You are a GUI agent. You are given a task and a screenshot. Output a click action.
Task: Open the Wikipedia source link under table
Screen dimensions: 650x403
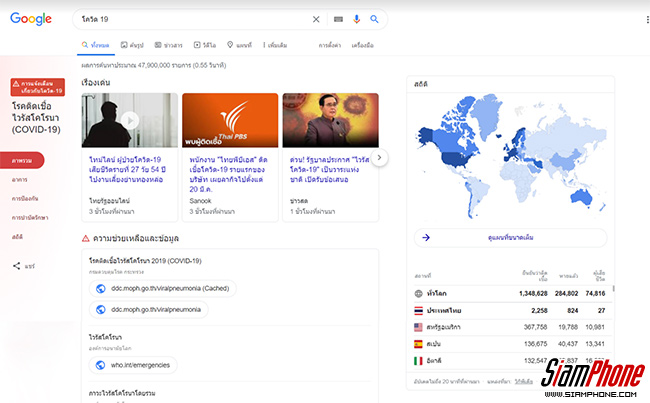pos(524,381)
